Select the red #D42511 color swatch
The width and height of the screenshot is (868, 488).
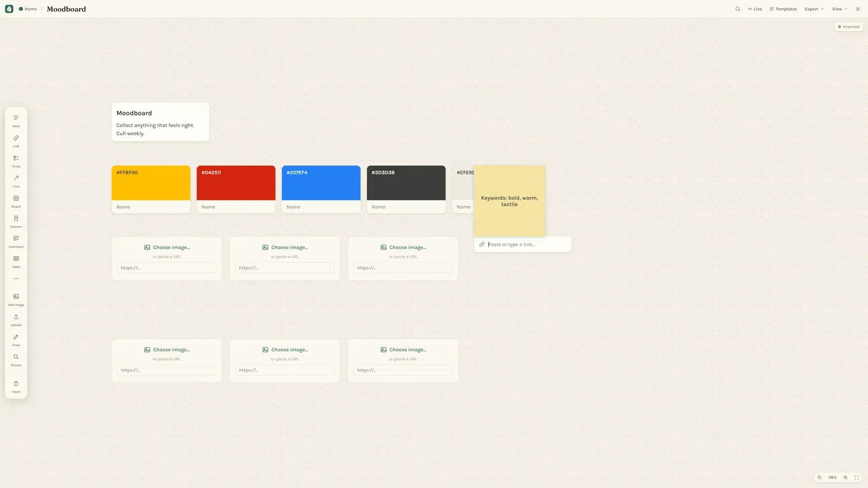click(236, 183)
